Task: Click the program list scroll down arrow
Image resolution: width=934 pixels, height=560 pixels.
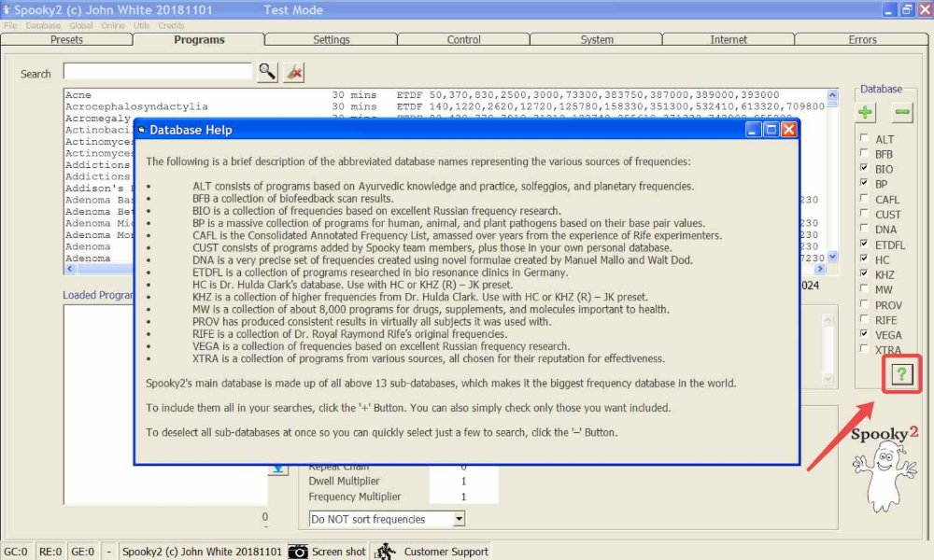Action: (x=832, y=257)
